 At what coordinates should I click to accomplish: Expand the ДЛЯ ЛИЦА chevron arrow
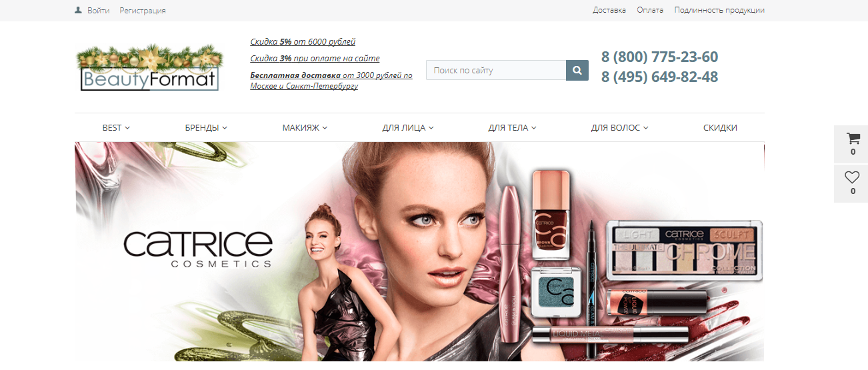431,128
